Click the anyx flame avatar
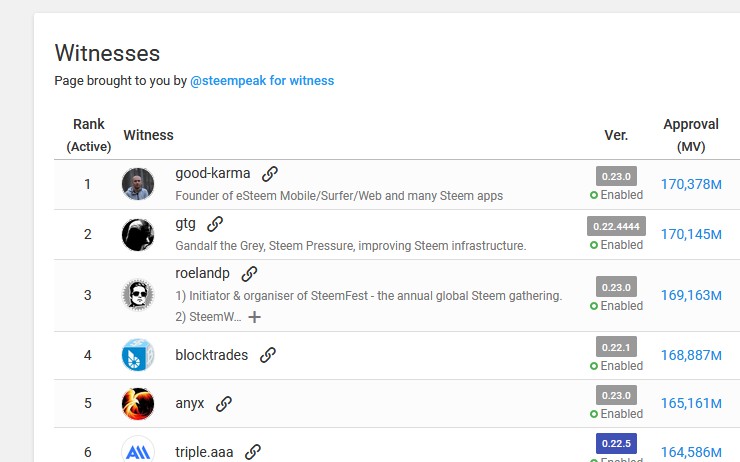Screen dimensions: 740x462 [x=138, y=403]
